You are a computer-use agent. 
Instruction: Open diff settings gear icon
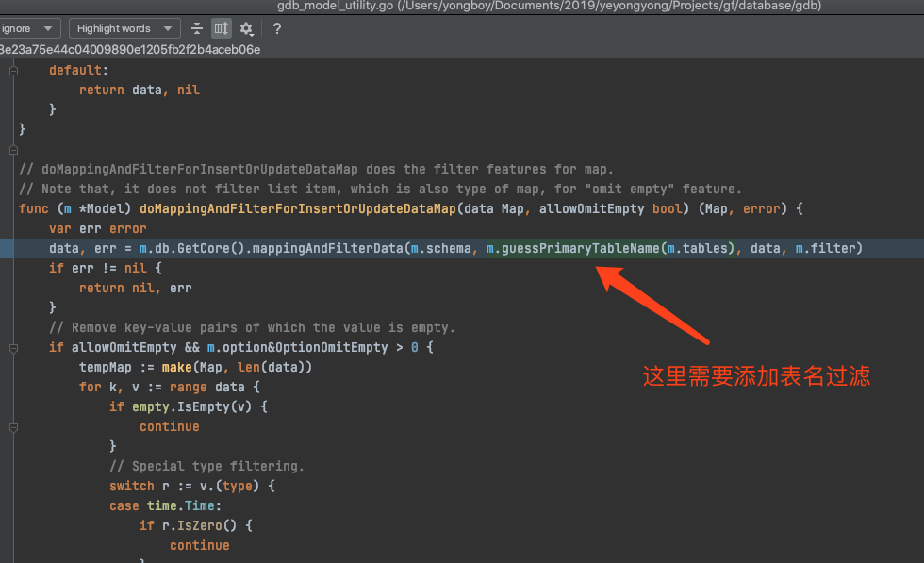point(246,28)
